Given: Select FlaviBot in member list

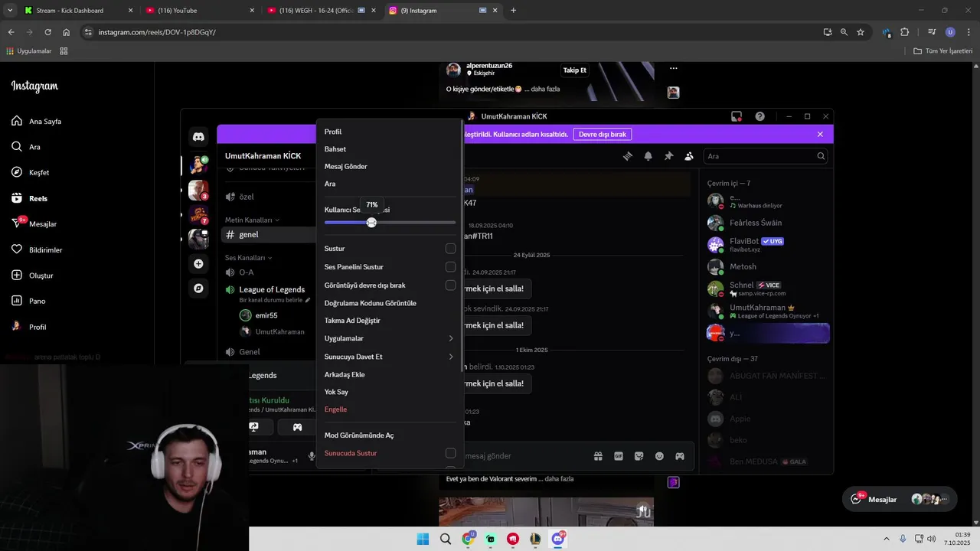Looking at the screenshot, I should click(768, 244).
